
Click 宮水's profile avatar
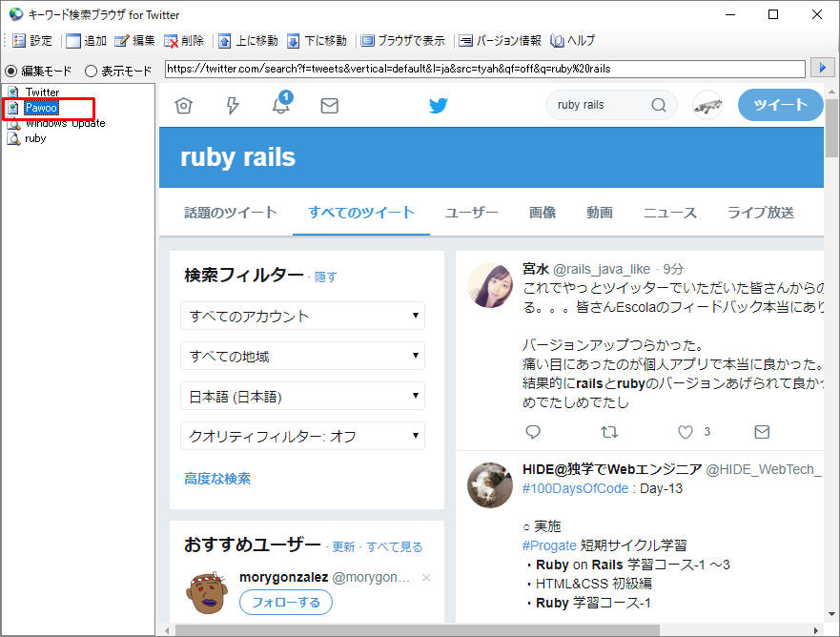point(490,285)
